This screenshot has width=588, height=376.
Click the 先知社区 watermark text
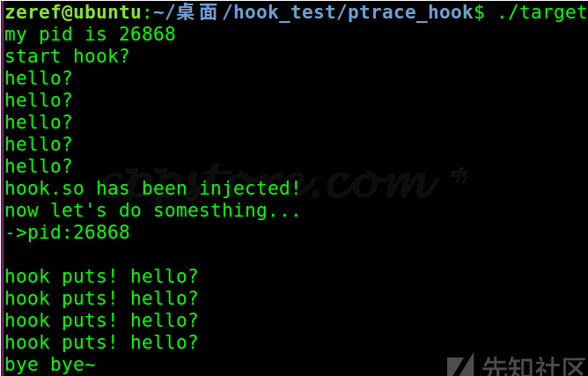(531, 365)
